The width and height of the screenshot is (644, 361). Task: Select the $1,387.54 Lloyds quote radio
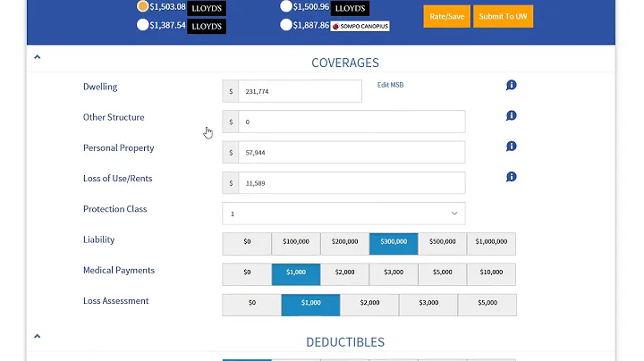(142, 25)
